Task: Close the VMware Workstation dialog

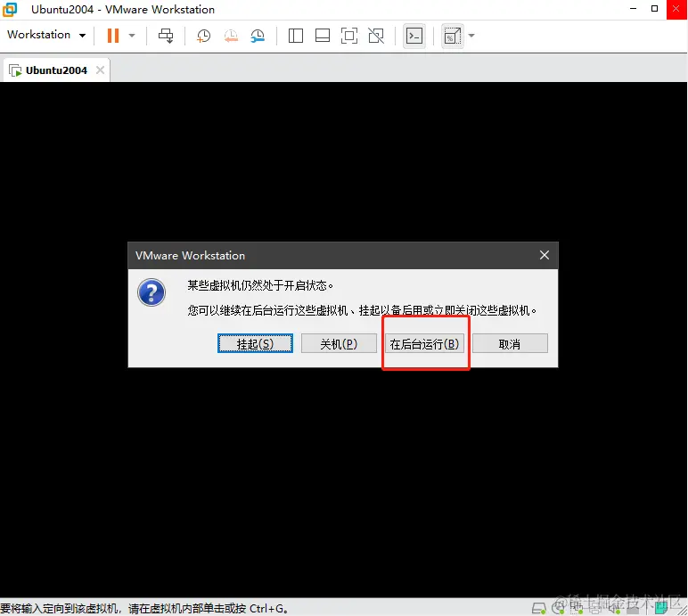Action: (545, 255)
